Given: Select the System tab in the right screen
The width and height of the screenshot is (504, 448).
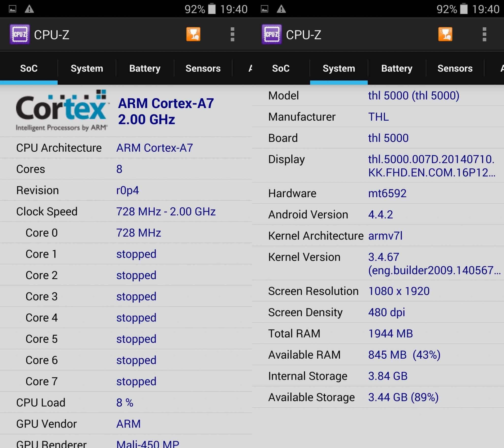Looking at the screenshot, I should tap(339, 68).
